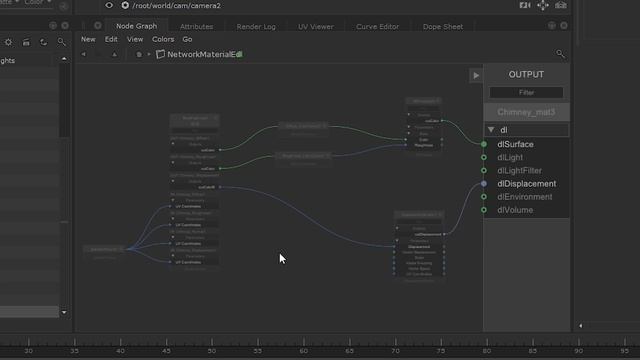Open the Edit menu in the Node Graph
Image resolution: width=640 pixels, height=360 pixels.
pos(111,39)
